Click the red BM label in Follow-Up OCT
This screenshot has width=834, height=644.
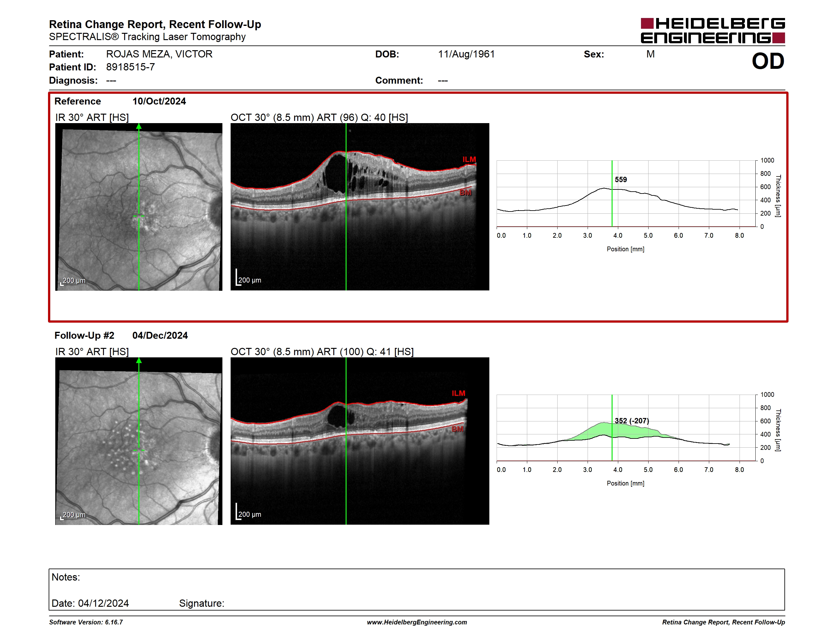(x=457, y=429)
